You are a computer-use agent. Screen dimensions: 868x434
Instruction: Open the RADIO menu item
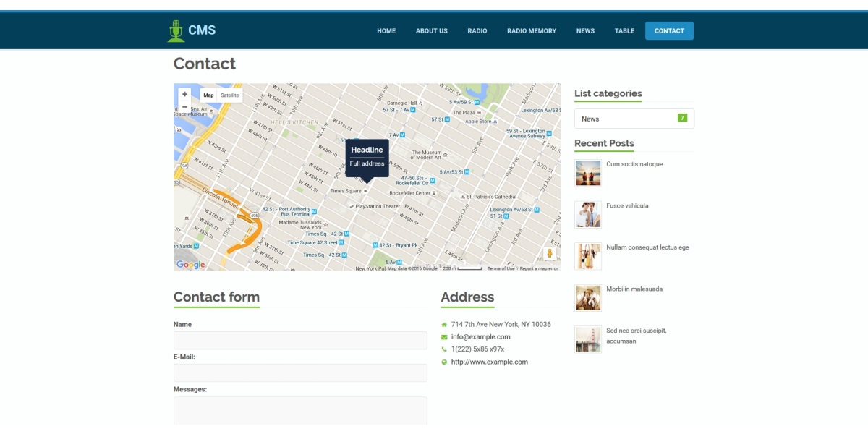(x=477, y=31)
